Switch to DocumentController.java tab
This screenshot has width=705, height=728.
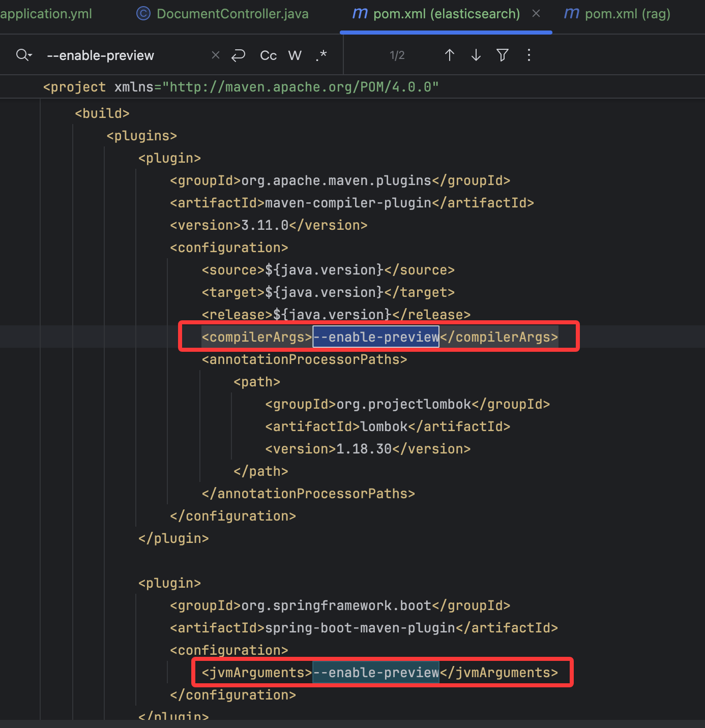tap(223, 14)
